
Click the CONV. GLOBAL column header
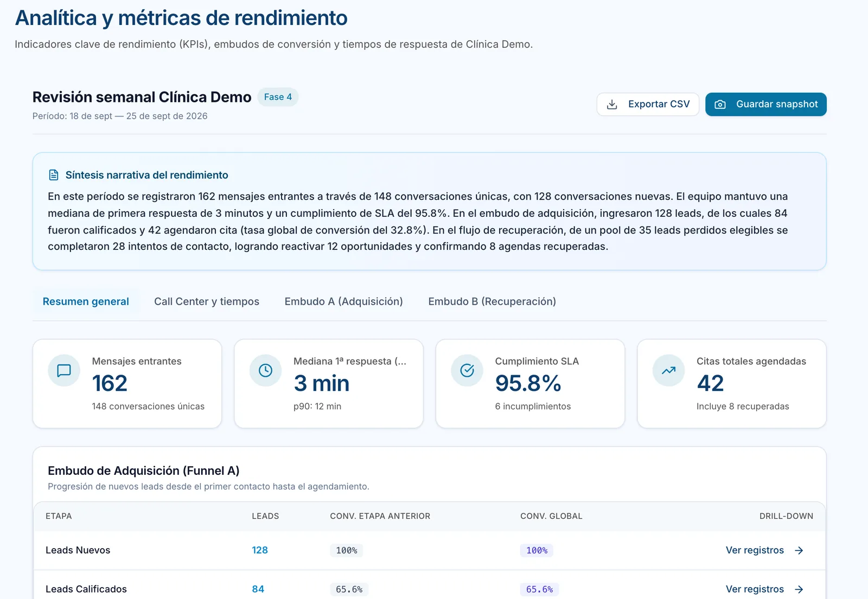point(551,516)
